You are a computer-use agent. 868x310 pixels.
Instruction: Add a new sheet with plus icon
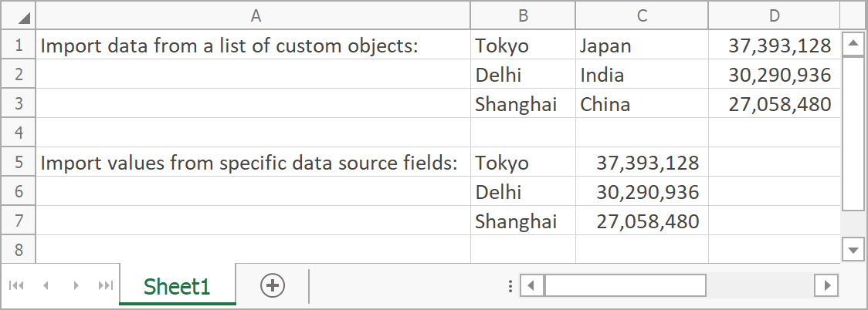[x=273, y=286]
